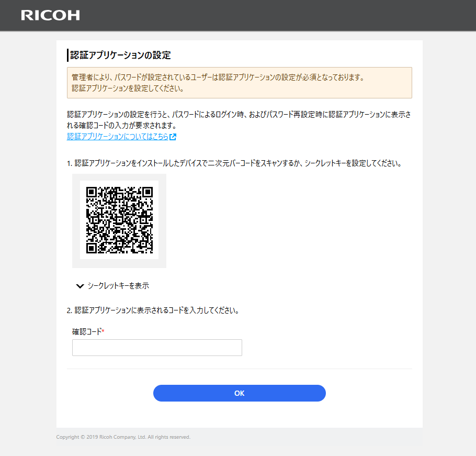476x456 pixels.
Task: Click the orange administrator notice banner
Action: (240, 83)
